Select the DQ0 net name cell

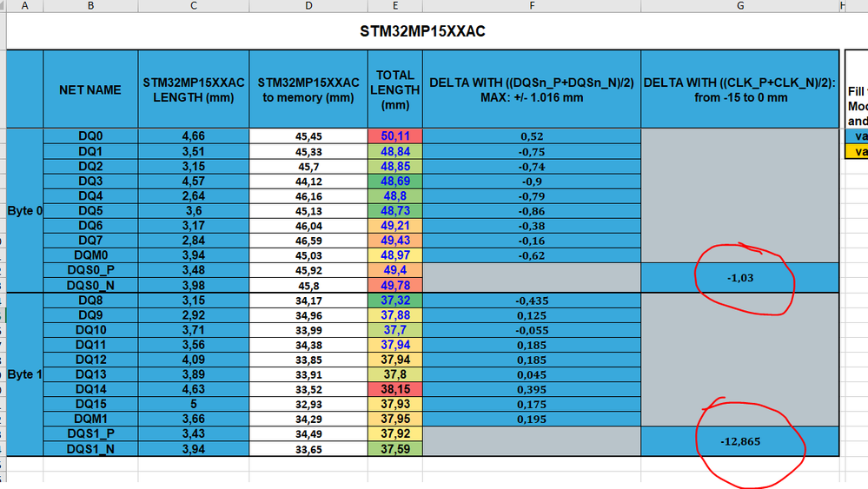(90, 136)
